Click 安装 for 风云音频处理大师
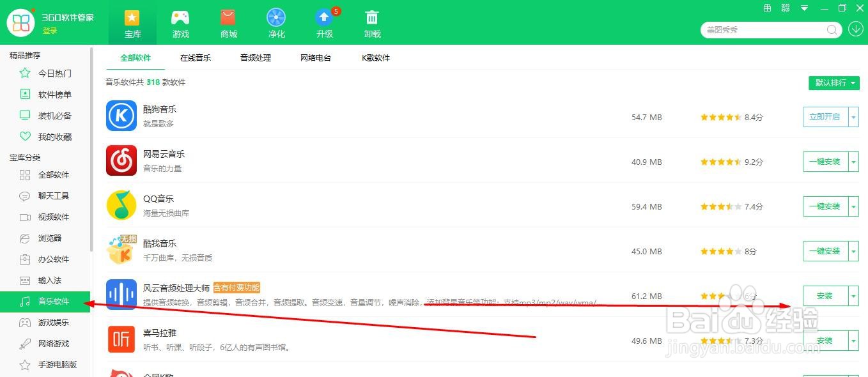This screenshot has width=868, height=377. (x=825, y=296)
